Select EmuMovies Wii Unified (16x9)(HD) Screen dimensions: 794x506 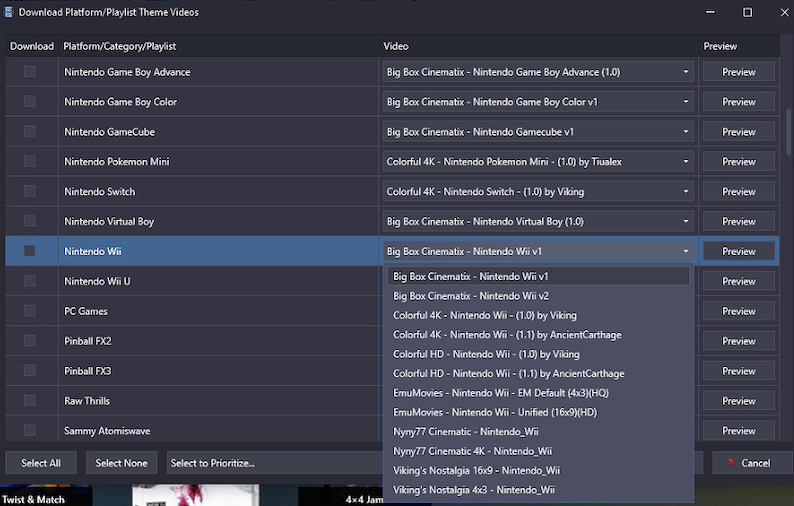click(538, 412)
